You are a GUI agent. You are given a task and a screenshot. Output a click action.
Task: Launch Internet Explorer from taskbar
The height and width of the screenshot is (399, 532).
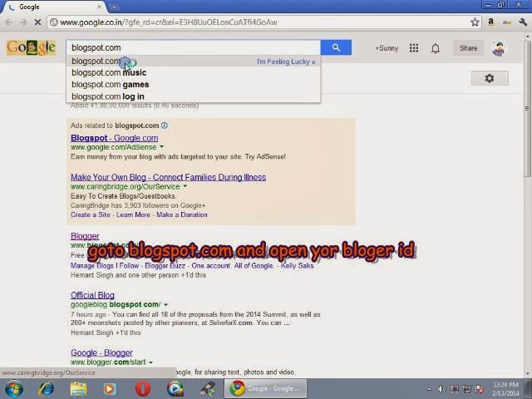(x=46, y=388)
